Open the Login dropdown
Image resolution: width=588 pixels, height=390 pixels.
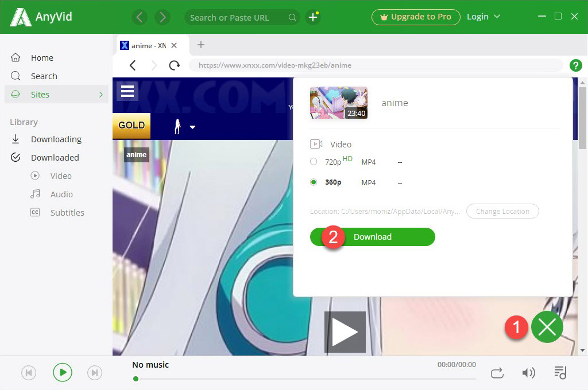point(483,17)
